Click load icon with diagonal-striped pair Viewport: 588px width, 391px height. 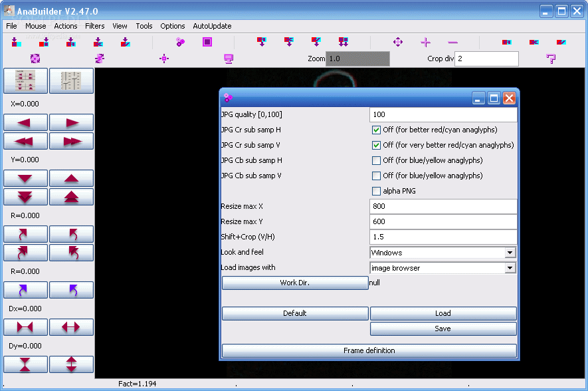pos(126,42)
